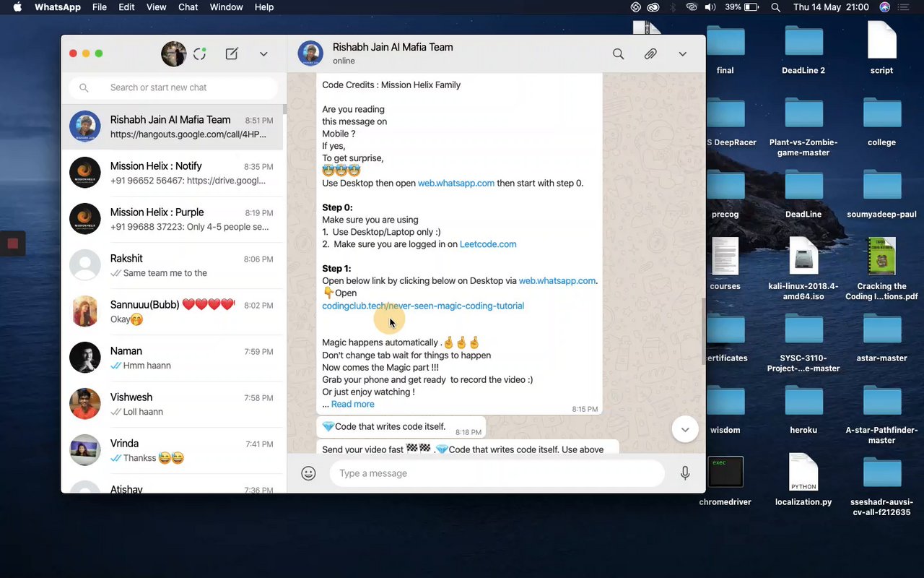924x578 pixels.
Task: Jump to latest messages with down arrow
Action: (685, 429)
